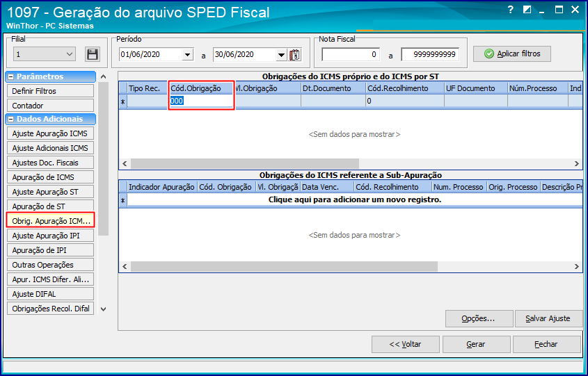Viewport: 588px width, 376px height.
Task: Click the start date field 01/06/2020
Action: [x=151, y=55]
